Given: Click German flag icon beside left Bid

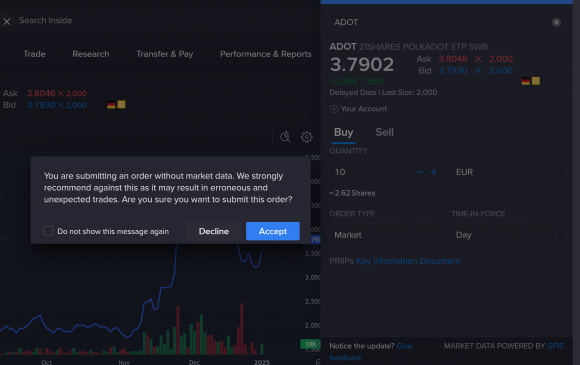Looking at the screenshot, I should pos(111,105).
